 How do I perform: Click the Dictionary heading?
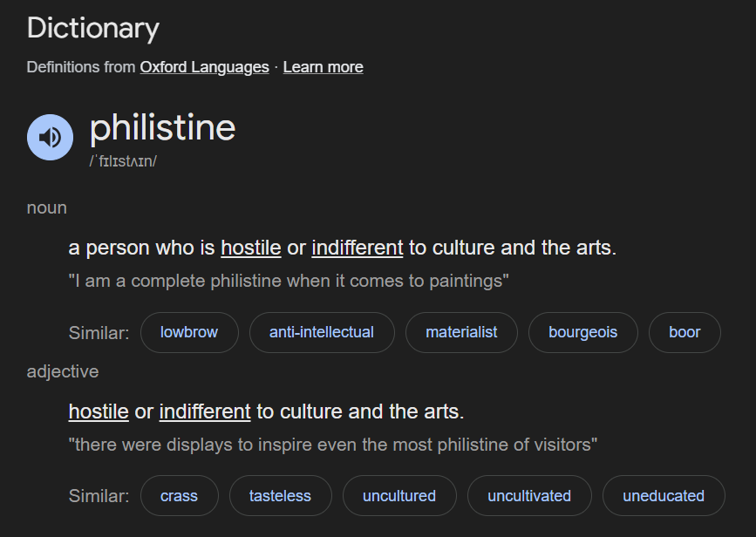[92, 29]
